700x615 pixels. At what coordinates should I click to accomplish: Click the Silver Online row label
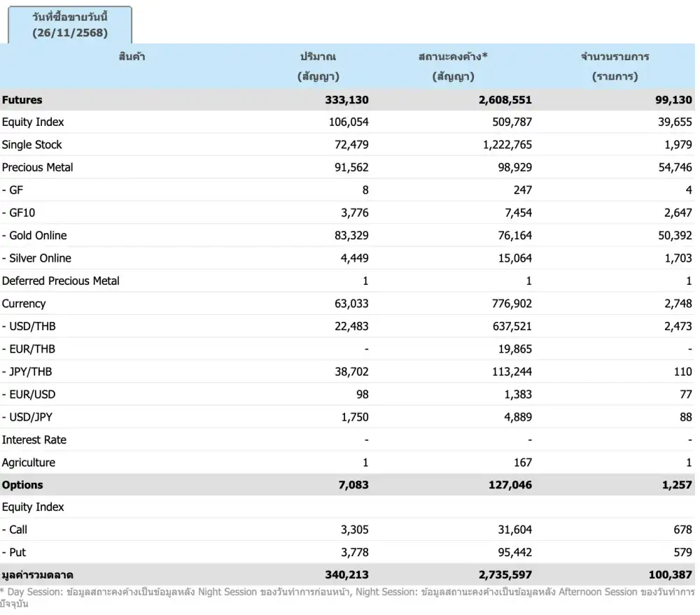(40, 258)
